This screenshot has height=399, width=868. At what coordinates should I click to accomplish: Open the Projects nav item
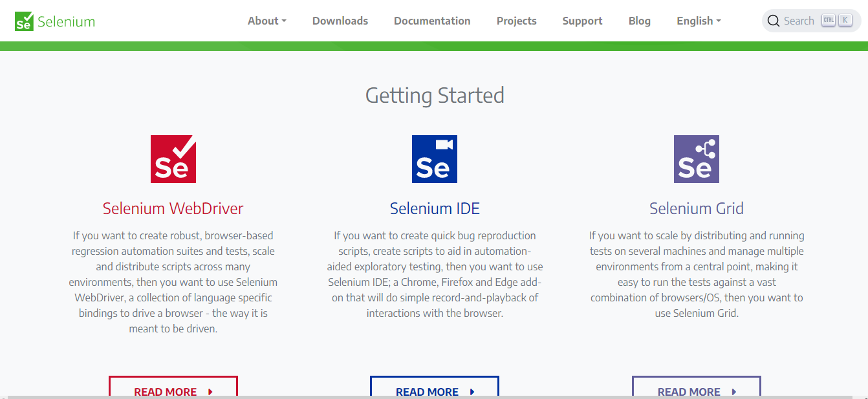pyautogui.click(x=516, y=21)
